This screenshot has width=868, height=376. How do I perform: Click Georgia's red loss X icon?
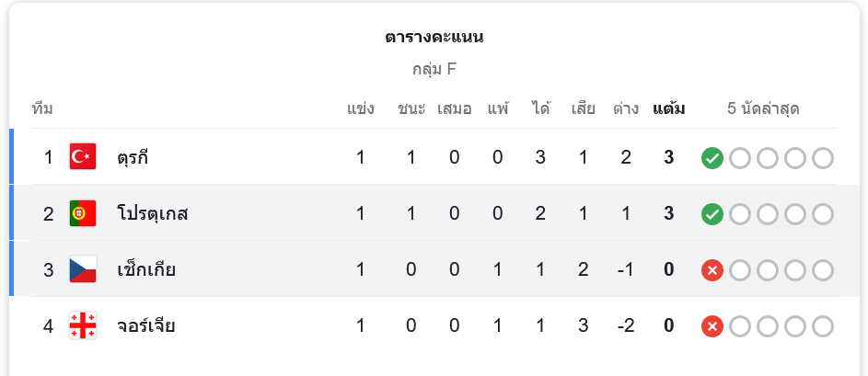point(712,326)
